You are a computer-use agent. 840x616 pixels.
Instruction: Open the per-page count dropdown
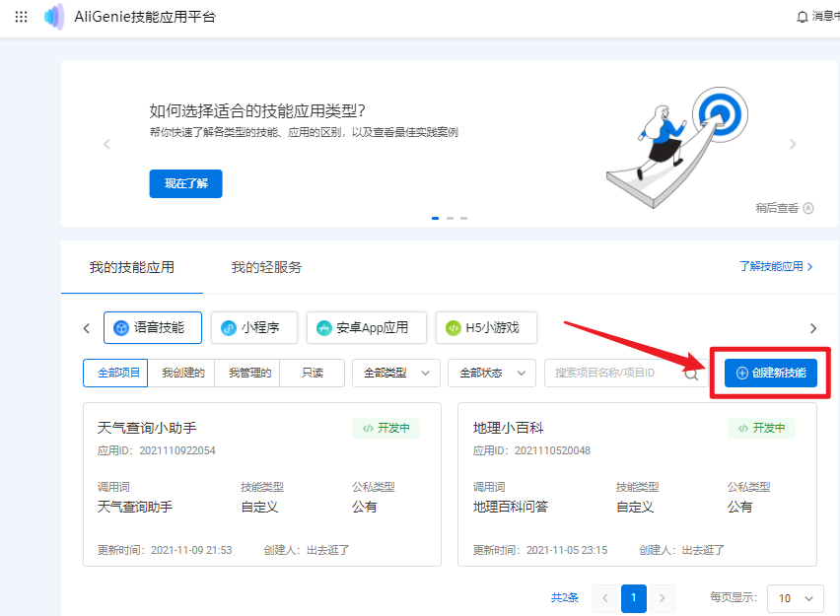tap(795, 598)
